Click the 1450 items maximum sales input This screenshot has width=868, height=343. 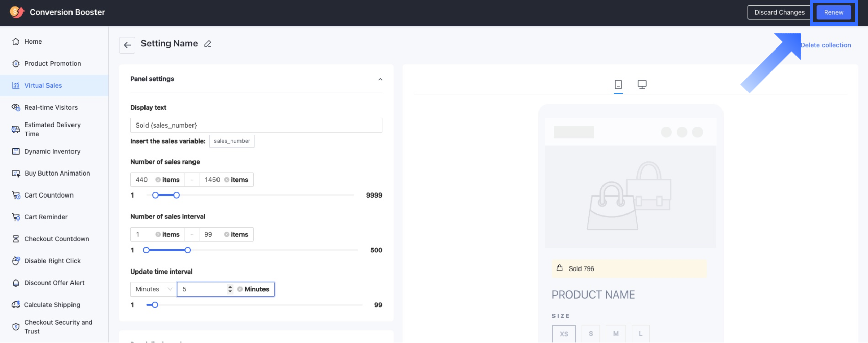pyautogui.click(x=226, y=180)
